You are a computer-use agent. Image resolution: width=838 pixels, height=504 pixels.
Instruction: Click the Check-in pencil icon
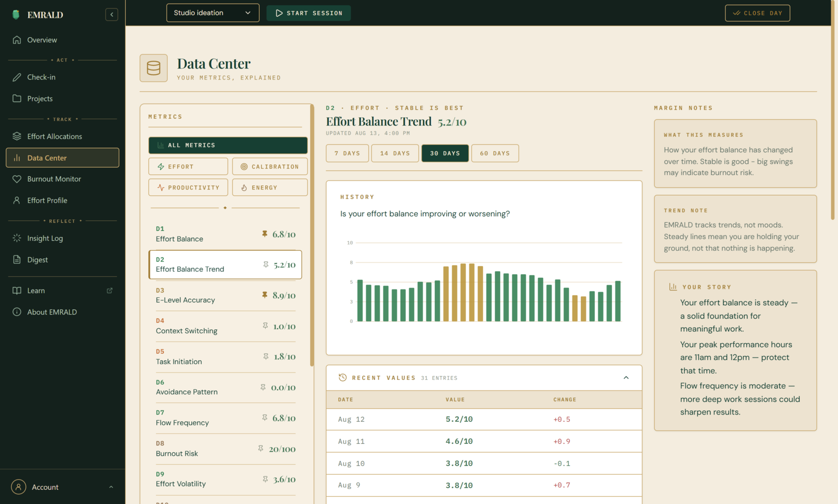[x=17, y=77]
